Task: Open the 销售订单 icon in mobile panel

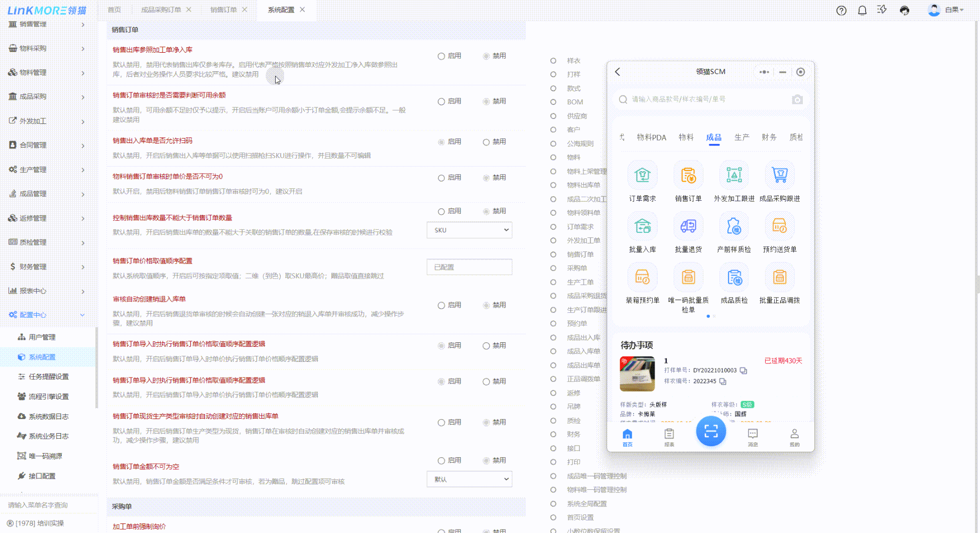Action: click(x=688, y=176)
